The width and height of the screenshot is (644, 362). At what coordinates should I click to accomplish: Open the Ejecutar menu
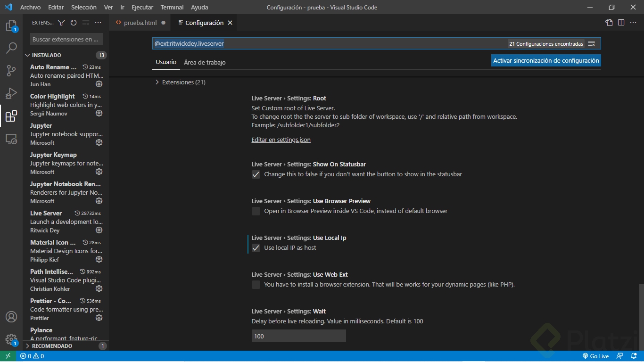click(142, 7)
